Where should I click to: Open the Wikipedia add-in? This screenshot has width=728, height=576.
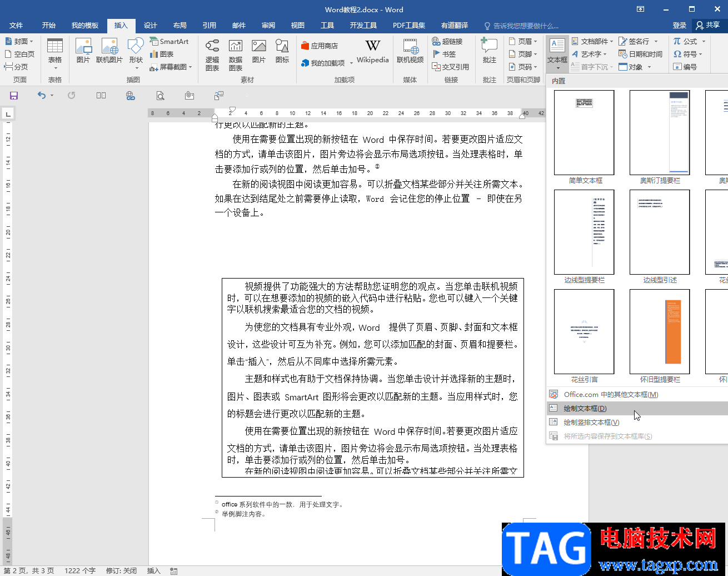pyautogui.click(x=373, y=52)
